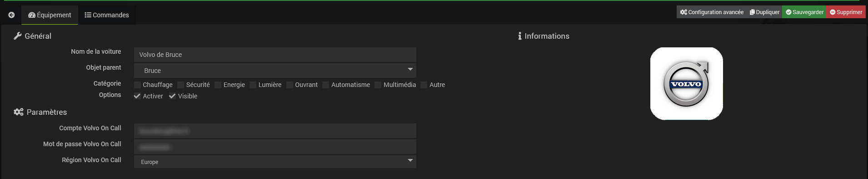
Task: Click the Configuration avancée gears icon
Action: pyautogui.click(x=683, y=12)
